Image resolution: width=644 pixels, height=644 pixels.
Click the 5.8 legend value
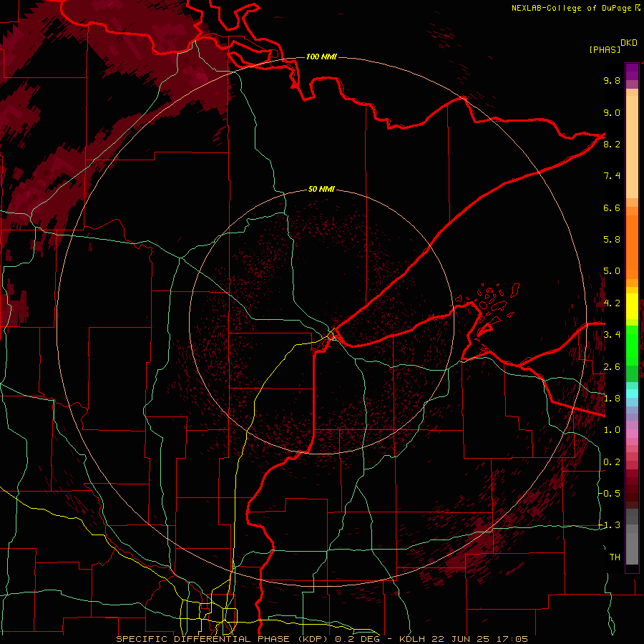pos(612,240)
